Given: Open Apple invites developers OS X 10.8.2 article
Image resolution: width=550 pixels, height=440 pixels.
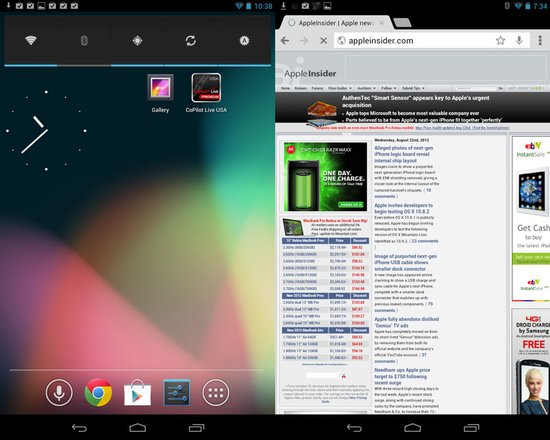Looking at the screenshot, I should [403, 208].
